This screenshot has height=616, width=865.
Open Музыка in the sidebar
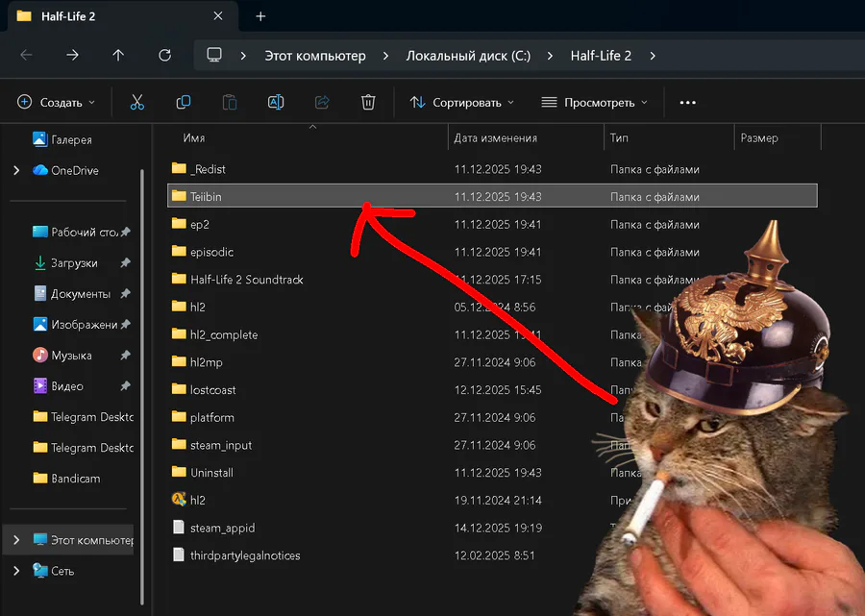[62, 356]
